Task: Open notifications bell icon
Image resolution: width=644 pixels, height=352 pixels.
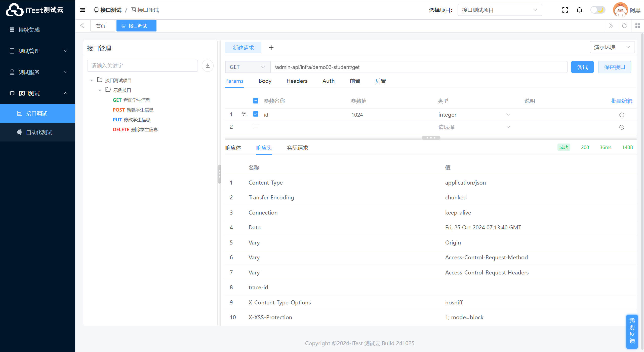Action: pos(579,10)
